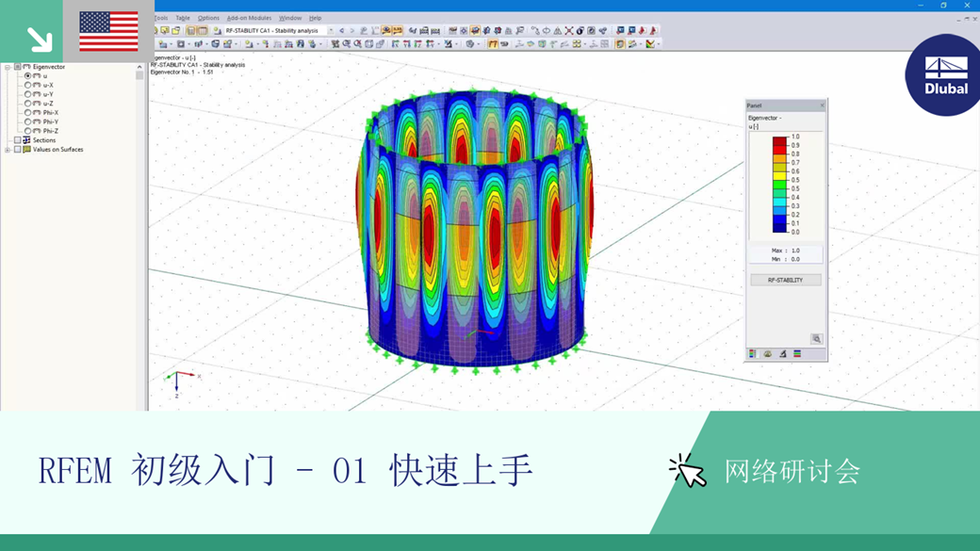980x551 pixels.
Task: Click the 3D box view icon
Action: (x=368, y=43)
